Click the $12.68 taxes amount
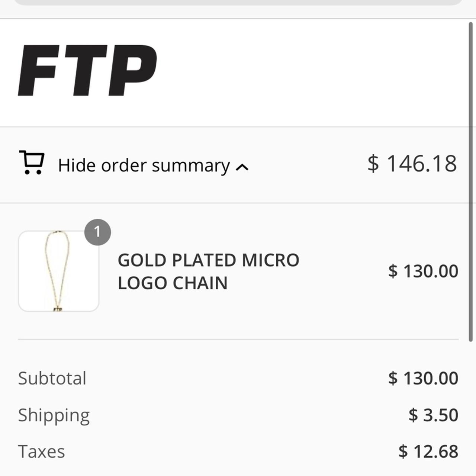476x476 pixels. [x=428, y=451]
